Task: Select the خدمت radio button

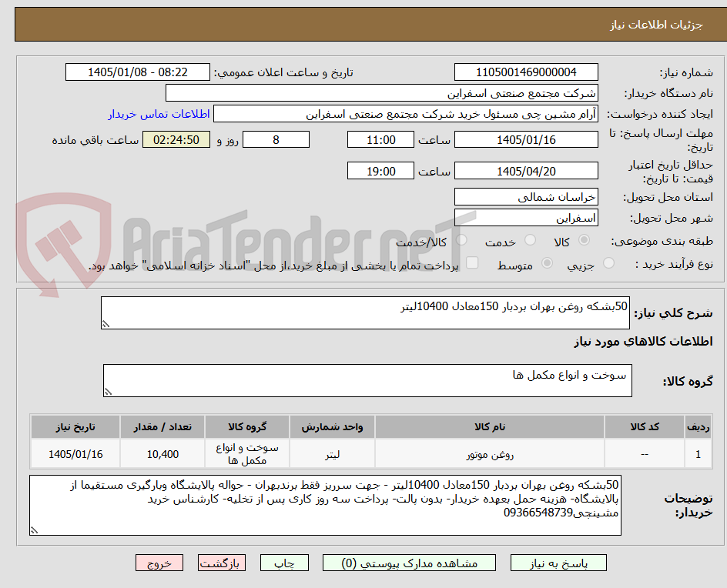Action: tap(530, 239)
